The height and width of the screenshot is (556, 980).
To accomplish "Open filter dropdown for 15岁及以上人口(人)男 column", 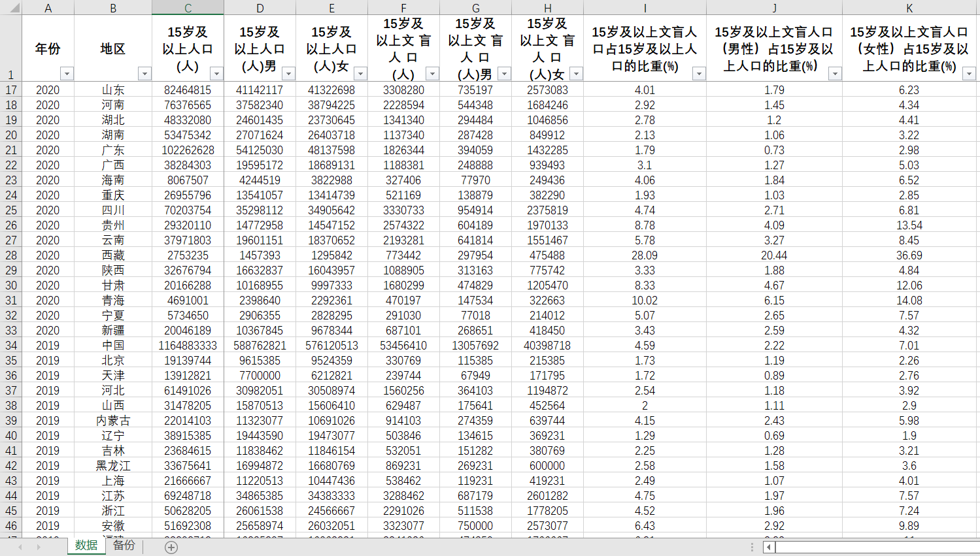I will (x=288, y=74).
